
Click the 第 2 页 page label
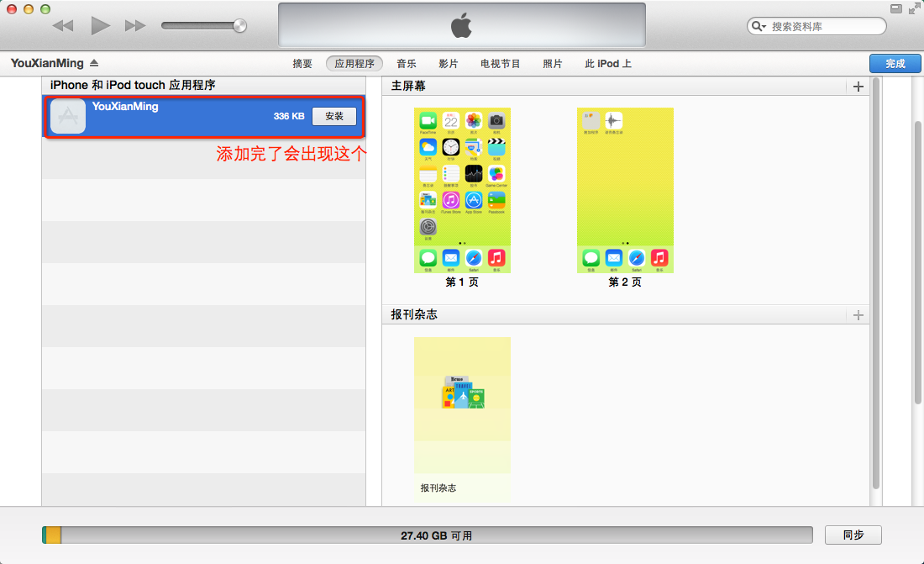(625, 282)
